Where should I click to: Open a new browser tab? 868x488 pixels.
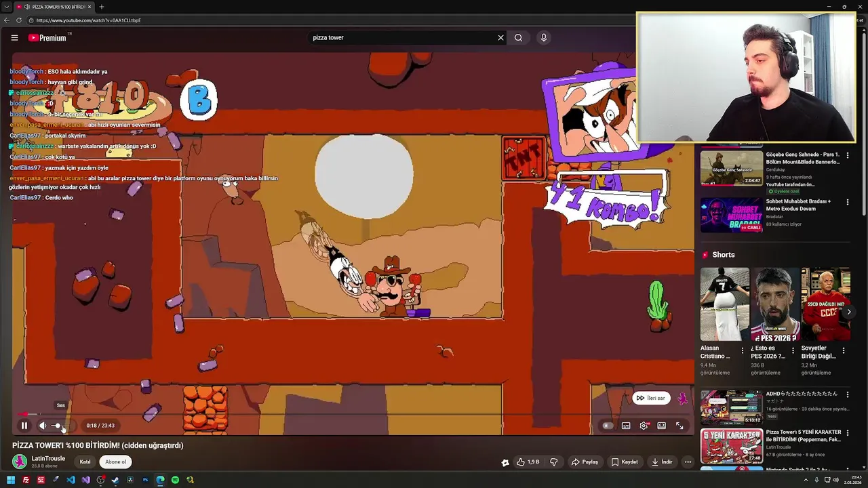101,7
